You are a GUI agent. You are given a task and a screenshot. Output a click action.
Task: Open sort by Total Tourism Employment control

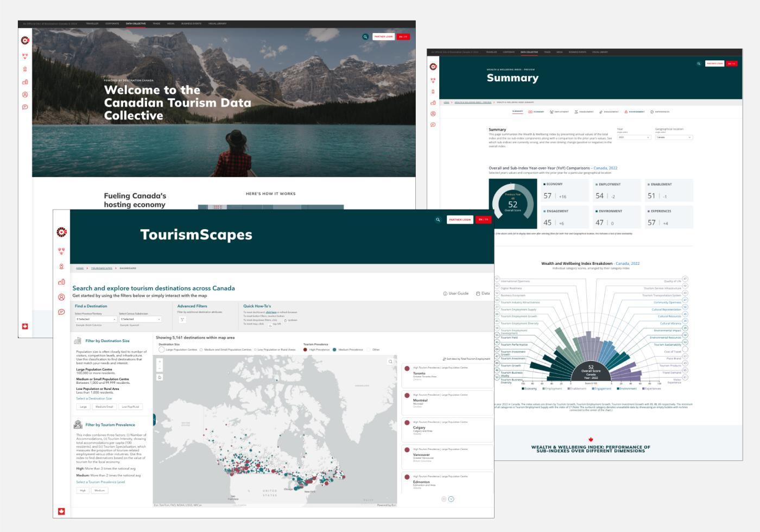(x=466, y=359)
